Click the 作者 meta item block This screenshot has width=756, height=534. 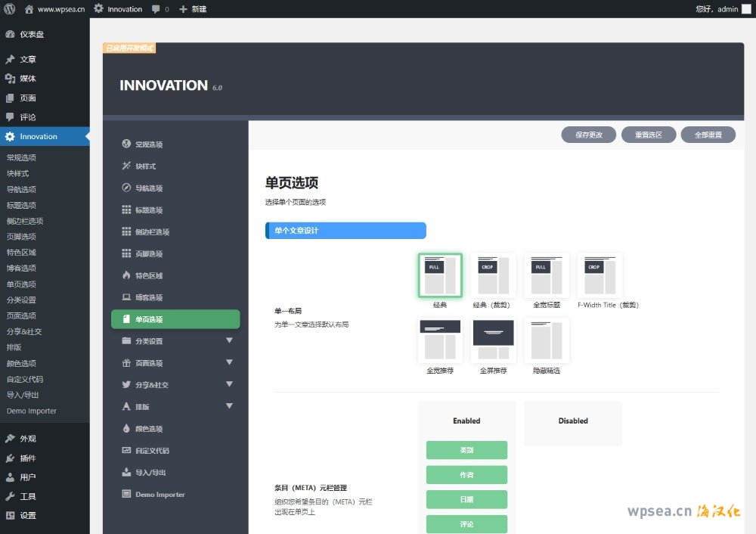466,475
